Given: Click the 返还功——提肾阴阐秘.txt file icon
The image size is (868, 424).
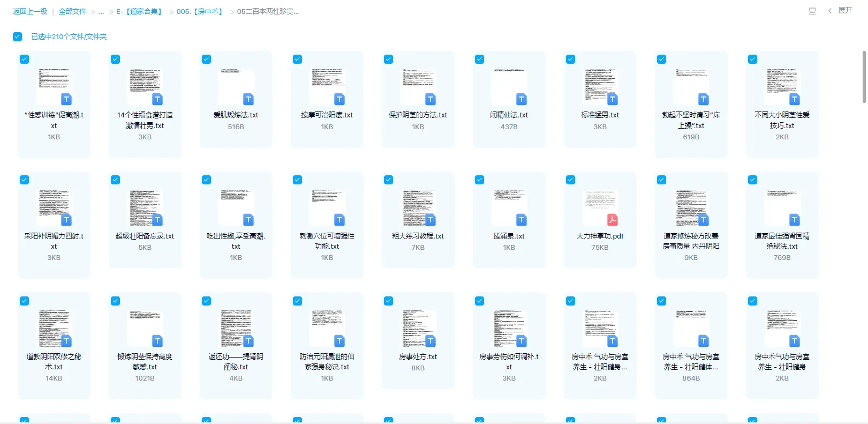Looking at the screenshot, I should [236, 329].
